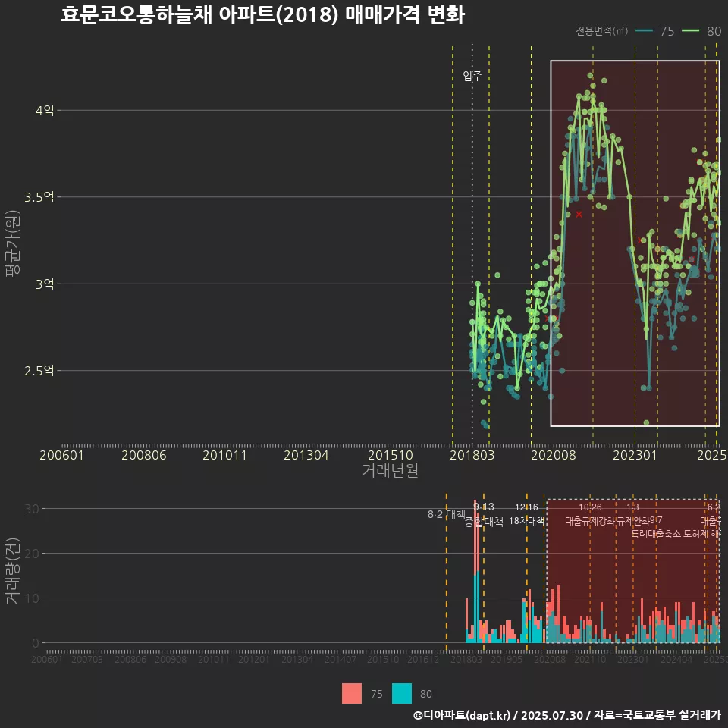This screenshot has height=728, width=728.
Task: Click the 12·16 18차대책 annotation
Action: 526,514
